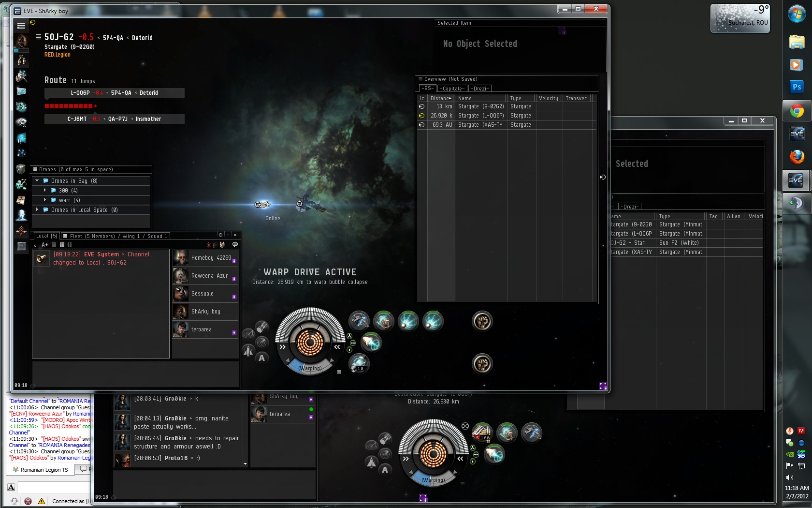Select Stargate (9-02G0) row in overview

click(507, 106)
